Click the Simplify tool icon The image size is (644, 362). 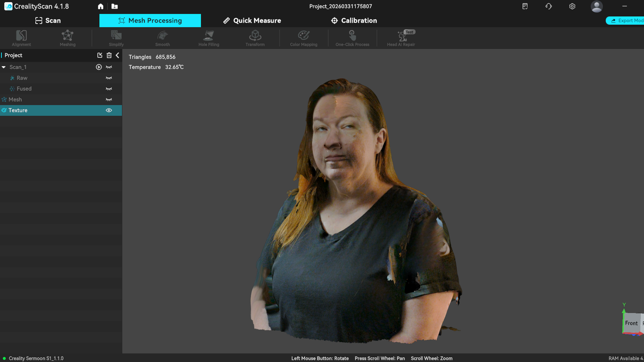[x=116, y=38]
